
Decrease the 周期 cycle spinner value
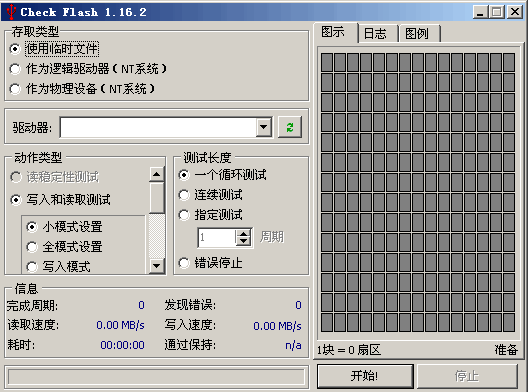[x=243, y=242]
